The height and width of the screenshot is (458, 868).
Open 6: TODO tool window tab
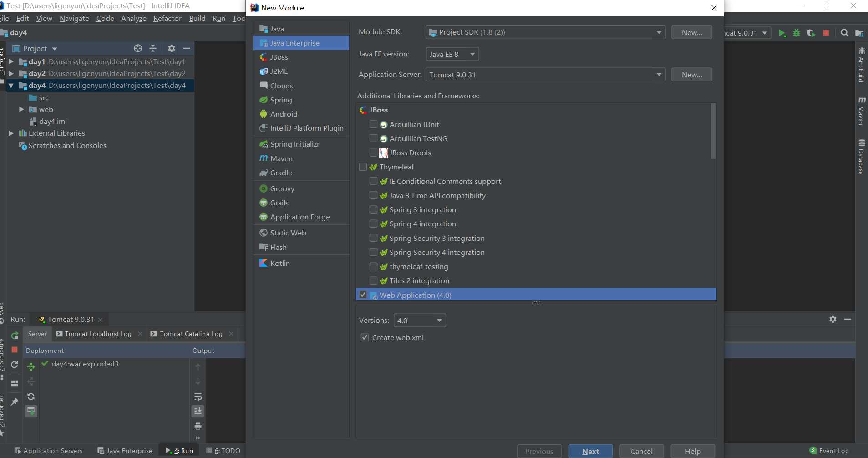(223, 451)
